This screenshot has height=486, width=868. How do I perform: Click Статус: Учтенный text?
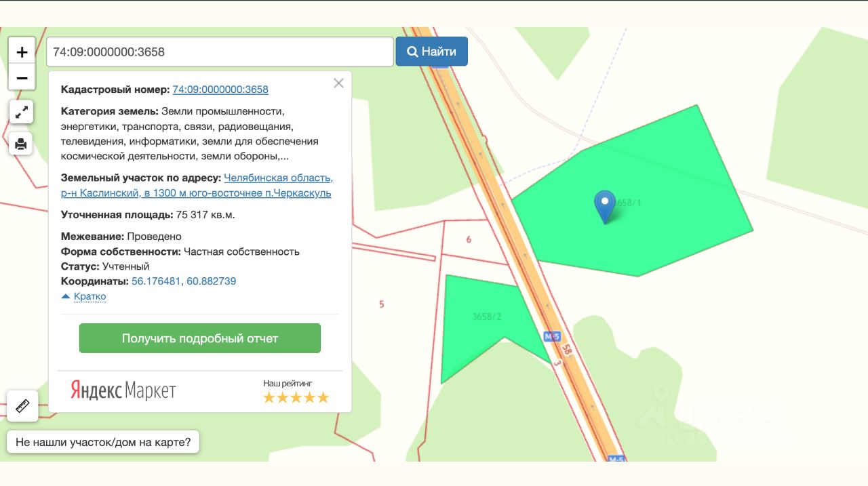pos(105,266)
